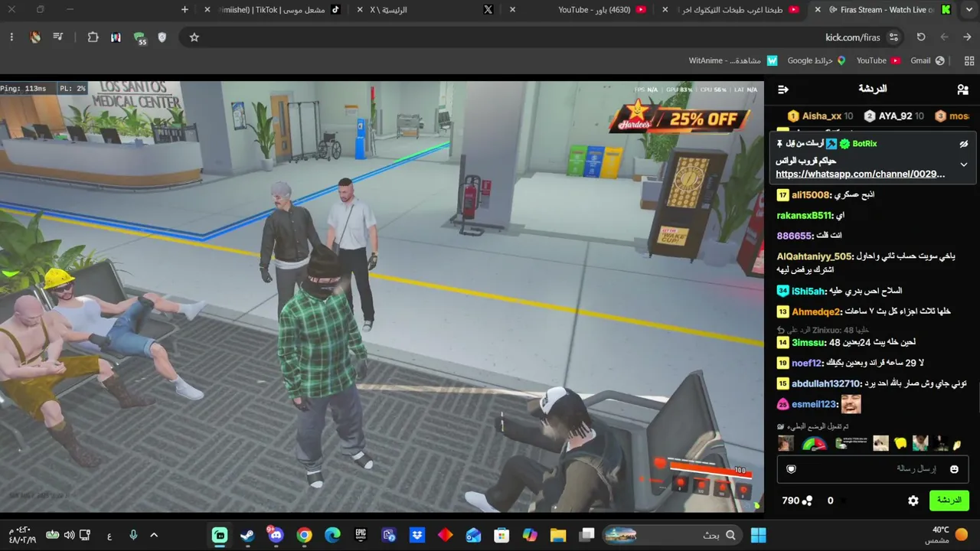Open Microsoft Edge from the taskbar

332,535
